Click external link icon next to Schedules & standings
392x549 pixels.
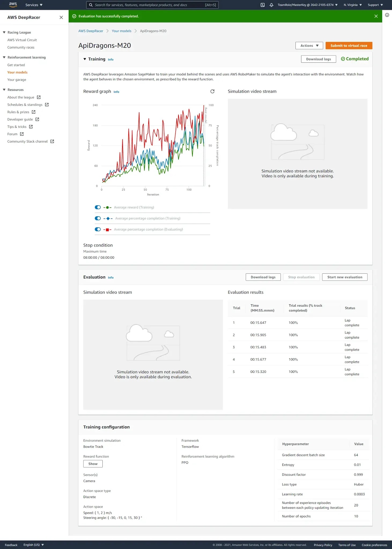point(47,105)
